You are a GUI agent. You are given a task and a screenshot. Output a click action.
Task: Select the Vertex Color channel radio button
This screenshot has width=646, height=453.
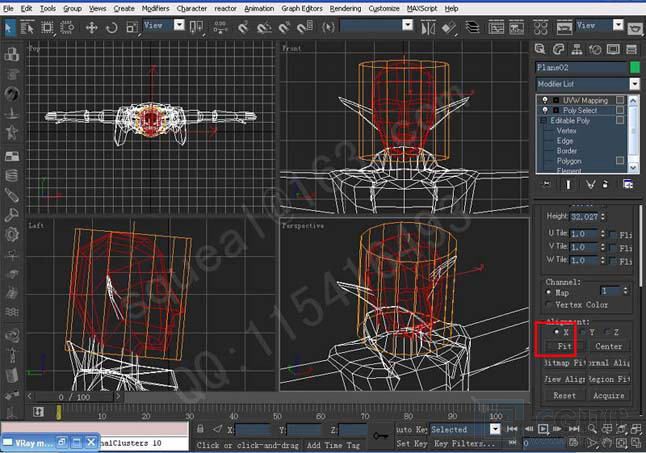tap(549, 304)
